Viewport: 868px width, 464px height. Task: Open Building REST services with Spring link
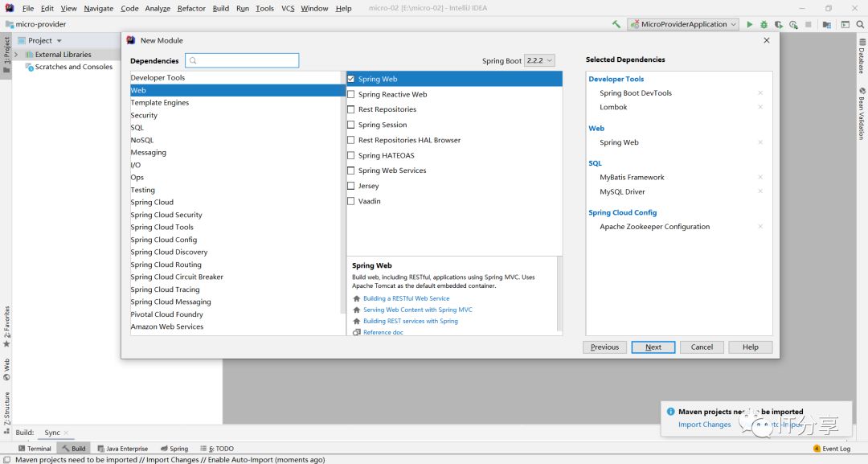[x=411, y=321]
